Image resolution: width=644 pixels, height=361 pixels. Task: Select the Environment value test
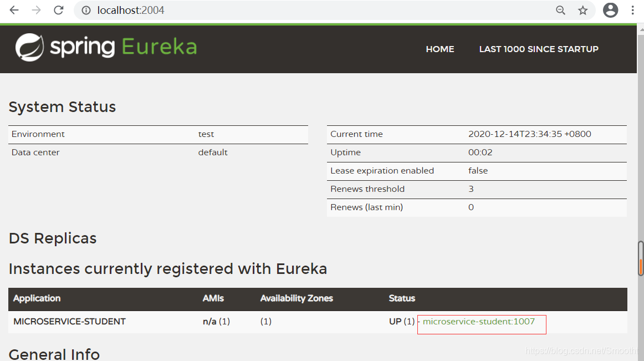[206, 134]
